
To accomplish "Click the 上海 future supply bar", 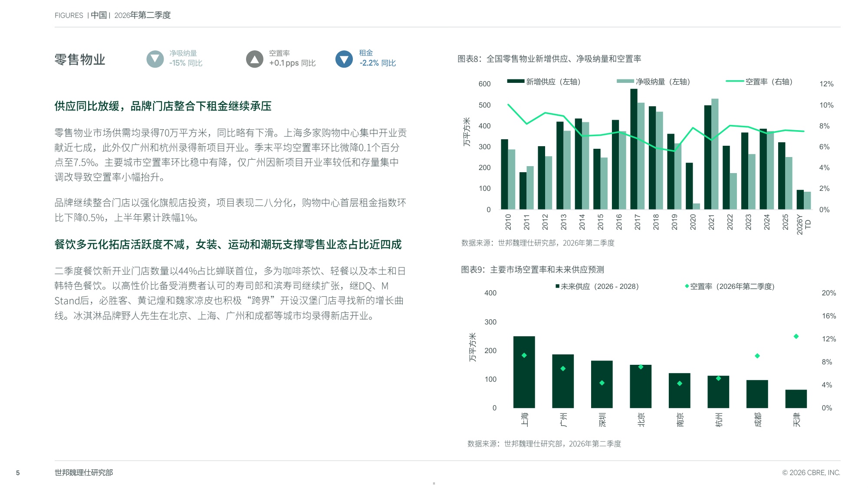I will (524, 372).
